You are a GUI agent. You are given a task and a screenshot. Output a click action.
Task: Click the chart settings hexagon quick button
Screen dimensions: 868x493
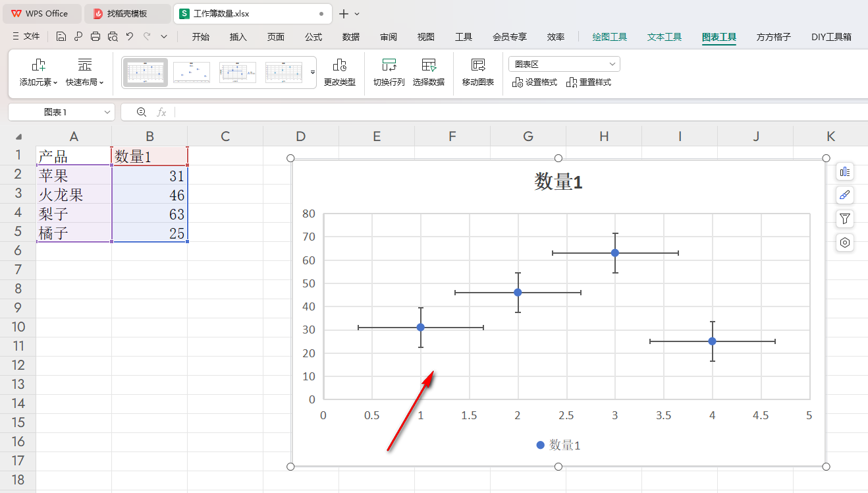coord(845,243)
